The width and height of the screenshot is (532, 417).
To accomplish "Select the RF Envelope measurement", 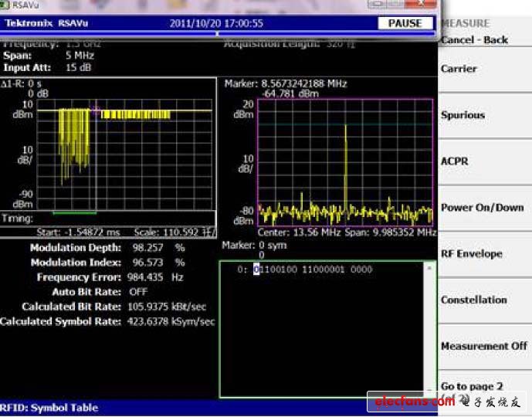I will [471, 253].
